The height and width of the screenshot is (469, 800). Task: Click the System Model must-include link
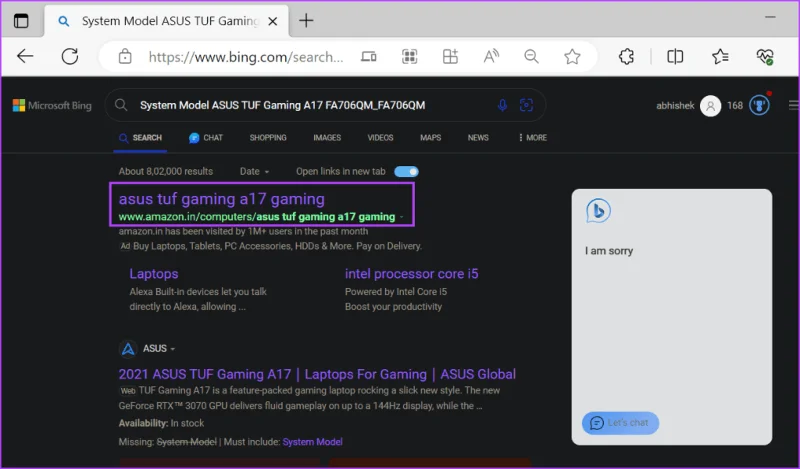click(312, 442)
